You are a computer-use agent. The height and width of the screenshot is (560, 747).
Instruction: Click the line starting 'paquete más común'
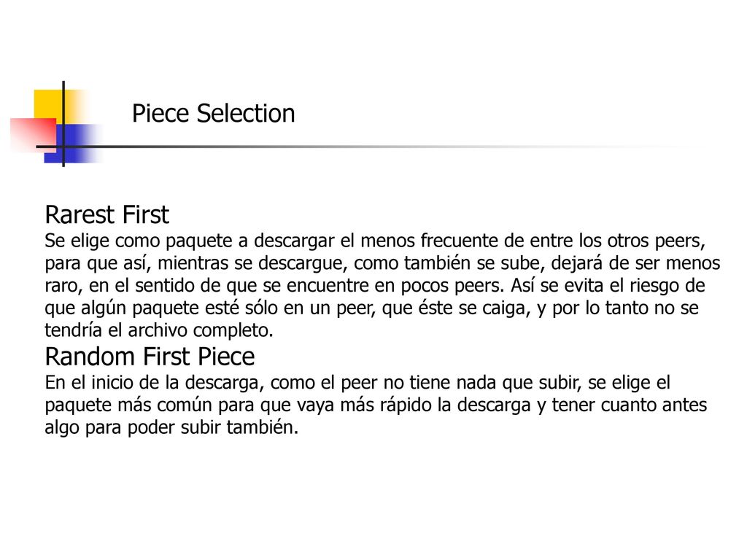point(376,405)
